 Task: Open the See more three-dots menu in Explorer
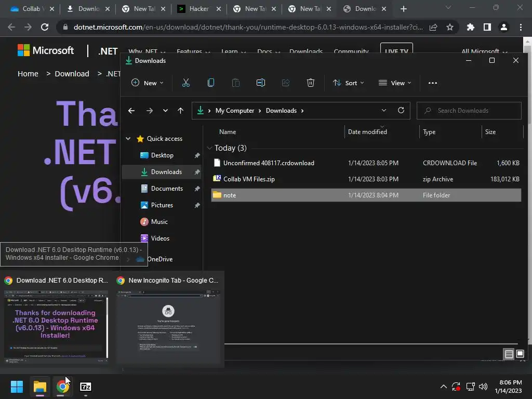[x=433, y=83]
